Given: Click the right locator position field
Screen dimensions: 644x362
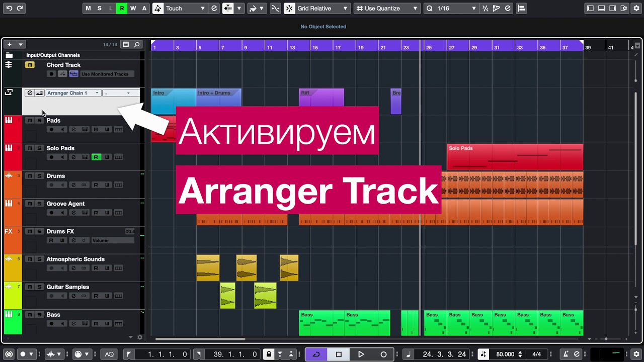Looking at the screenshot, I should (x=231, y=354).
